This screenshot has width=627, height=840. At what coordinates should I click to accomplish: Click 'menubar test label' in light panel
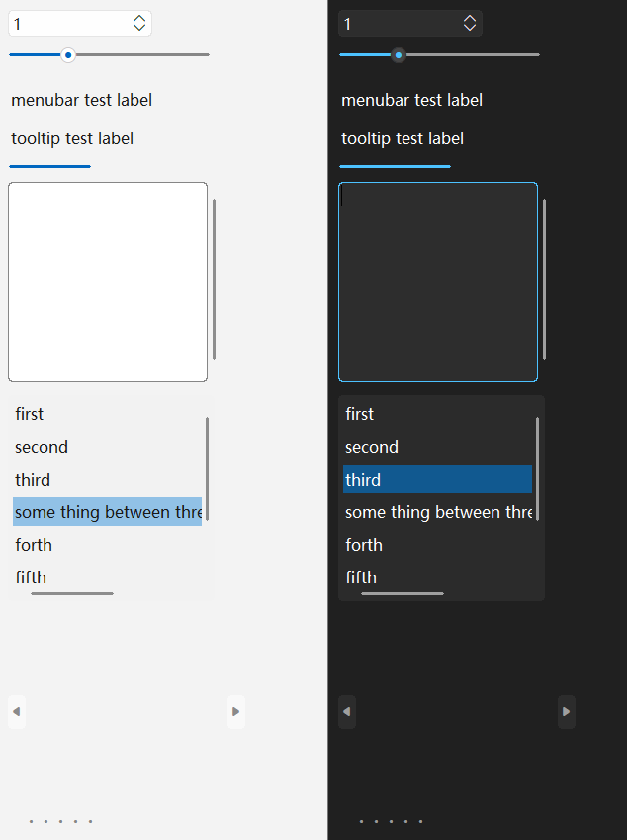(x=82, y=100)
